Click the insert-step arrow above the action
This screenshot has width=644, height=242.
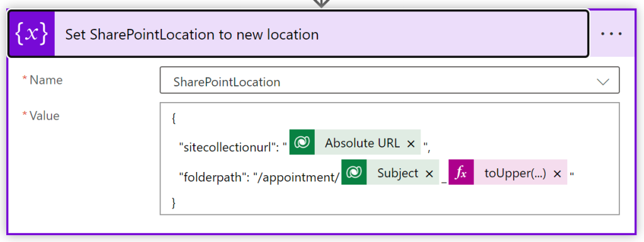322,3
